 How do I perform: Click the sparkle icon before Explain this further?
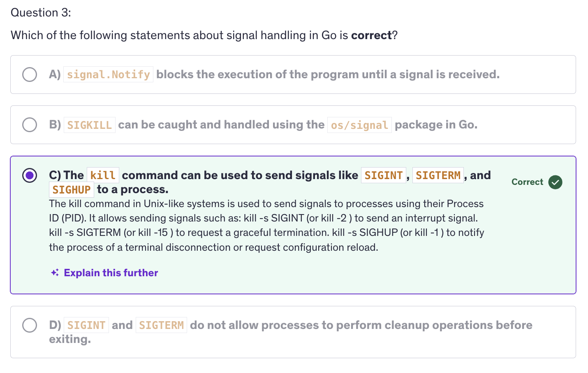(55, 273)
